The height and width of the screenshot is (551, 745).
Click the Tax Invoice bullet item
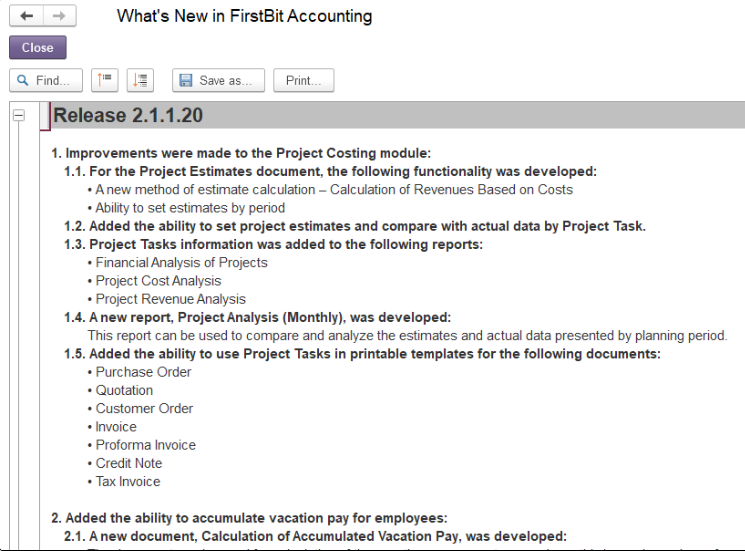[x=124, y=482]
